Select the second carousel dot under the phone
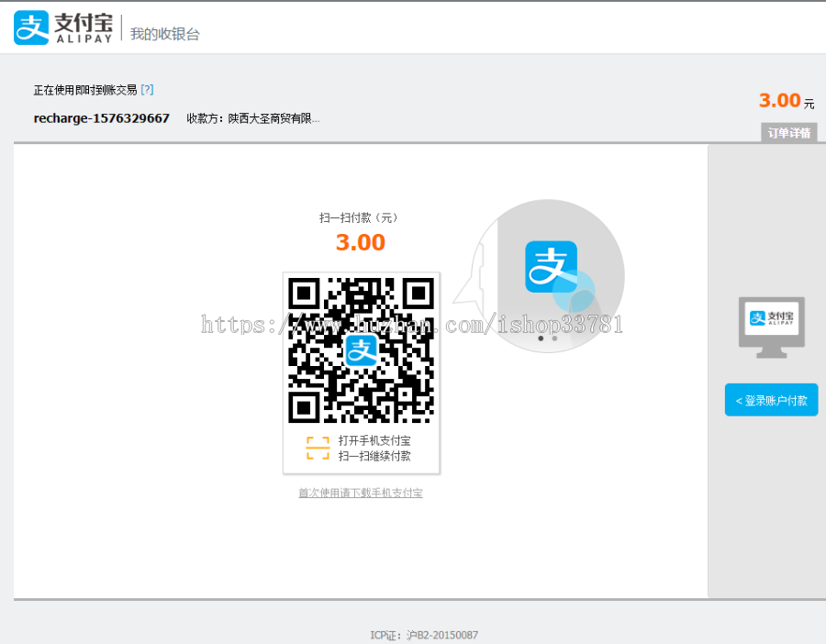The width and height of the screenshot is (826, 644). click(554, 339)
